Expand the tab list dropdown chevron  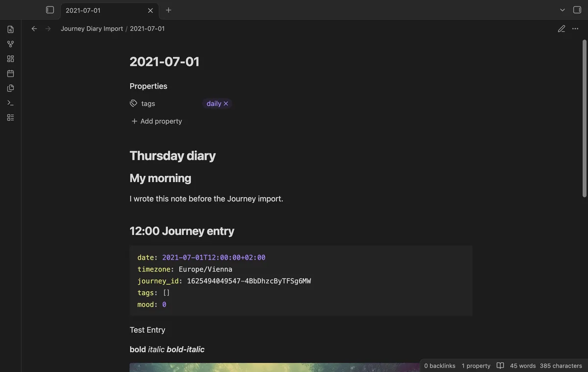(x=563, y=10)
